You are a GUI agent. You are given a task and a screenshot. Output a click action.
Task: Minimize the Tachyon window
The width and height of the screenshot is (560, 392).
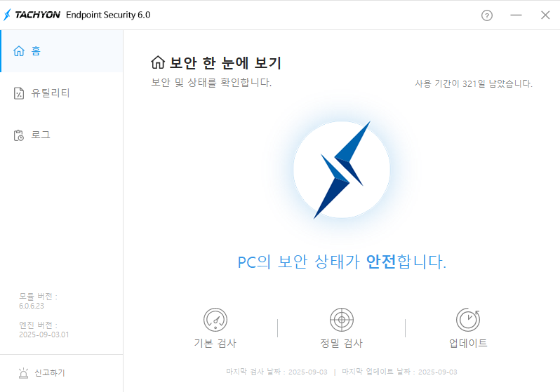tap(516, 15)
